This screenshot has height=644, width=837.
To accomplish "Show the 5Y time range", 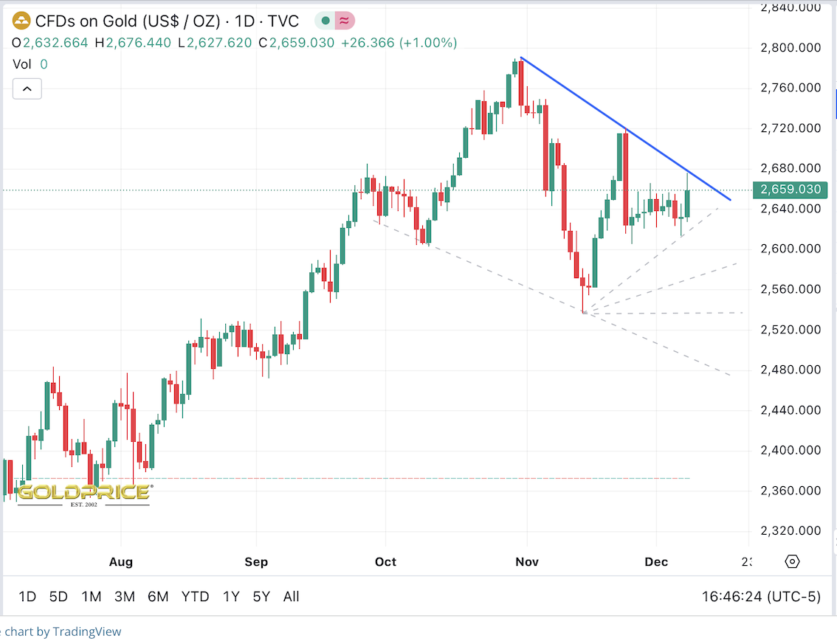I will pyautogui.click(x=261, y=597).
